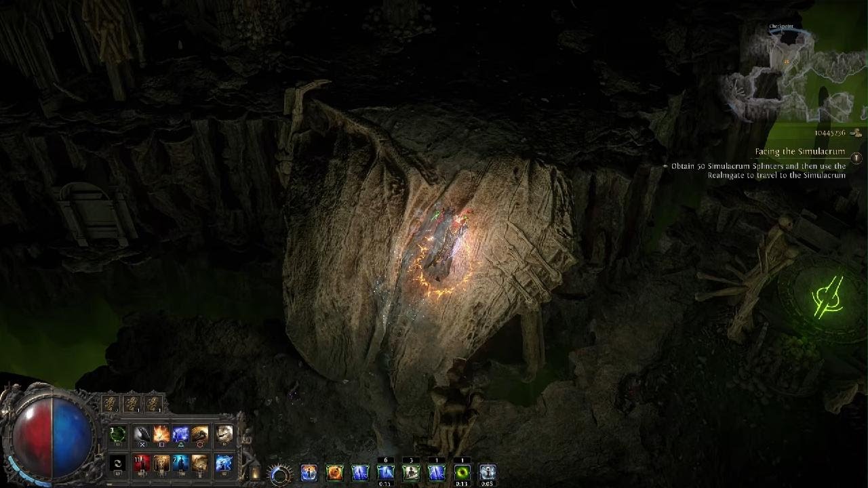Select the tan skill right of blue 7 skill
The height and width of the screenshot is (488, 868).
click(x=199, y=464)
